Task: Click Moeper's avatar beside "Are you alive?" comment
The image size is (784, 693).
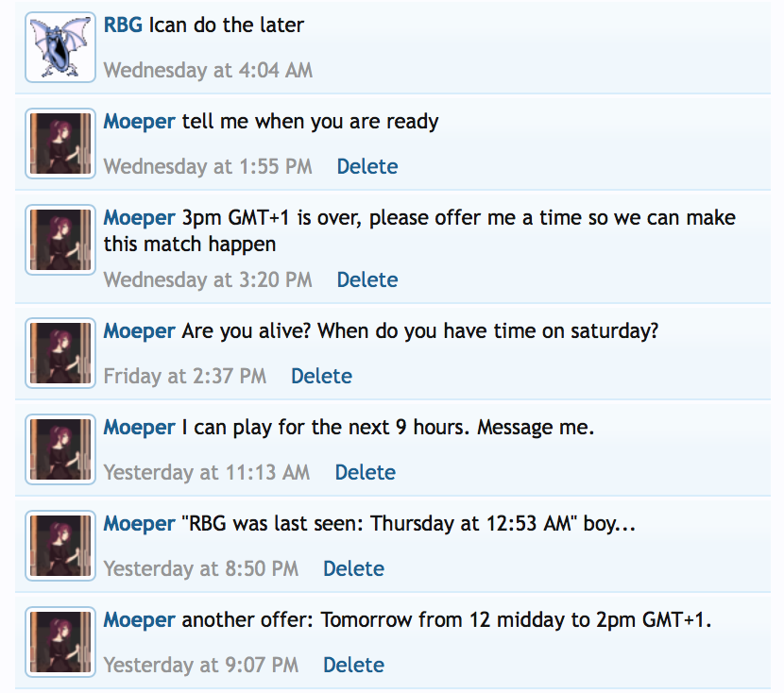Action: coord(60,353)
